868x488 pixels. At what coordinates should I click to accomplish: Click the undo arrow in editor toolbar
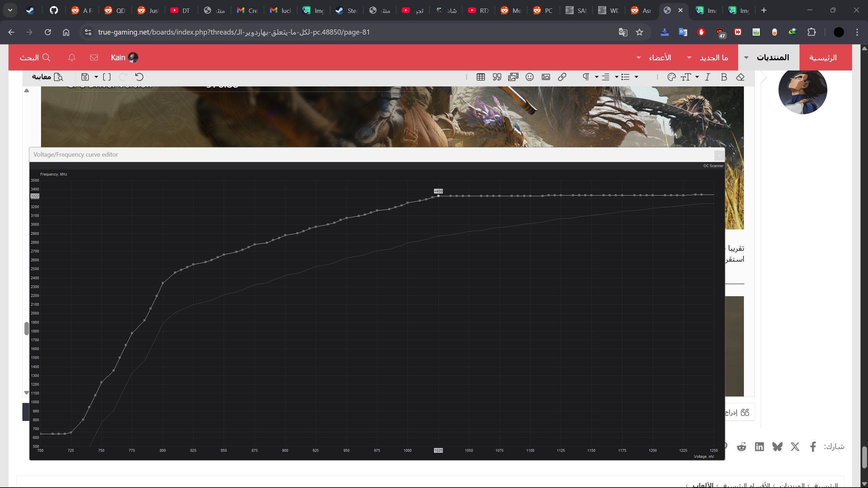(x=139, y=77)
